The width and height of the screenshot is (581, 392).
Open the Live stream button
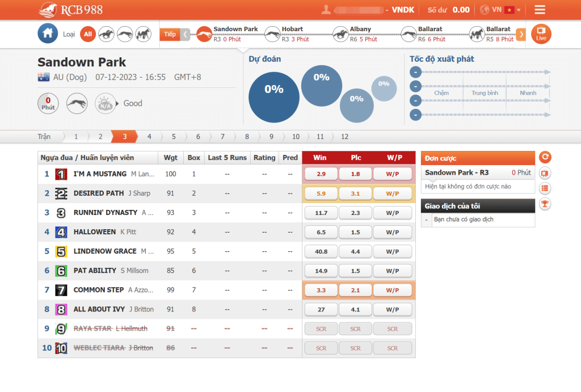click(x=541, y=34)
